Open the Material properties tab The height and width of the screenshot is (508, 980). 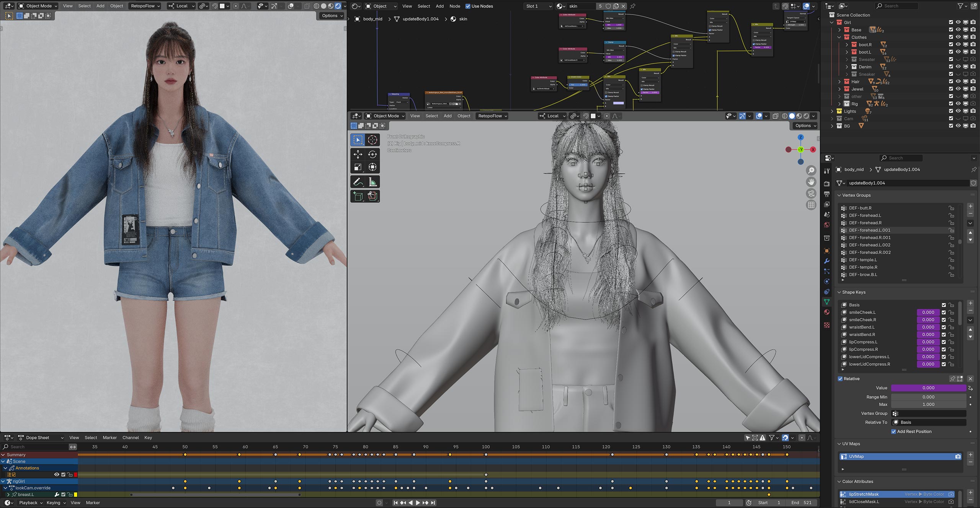[x=827, y=312]
